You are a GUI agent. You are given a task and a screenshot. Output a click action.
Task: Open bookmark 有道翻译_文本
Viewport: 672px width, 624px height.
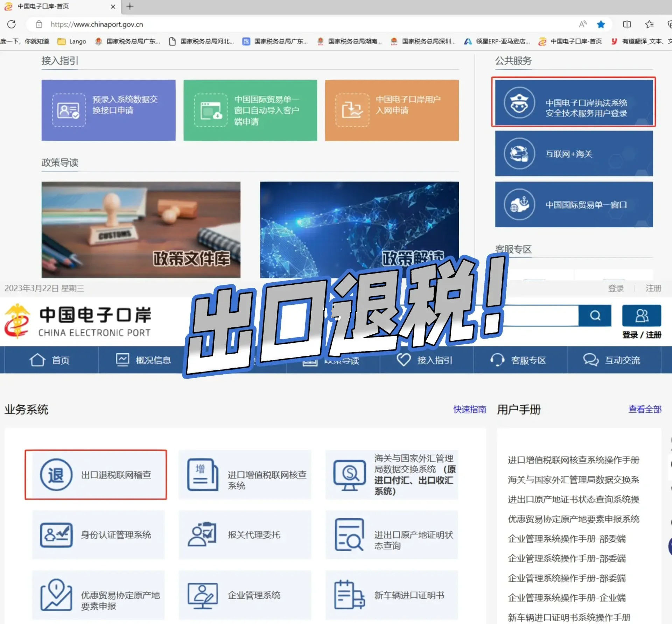point(641,41)
